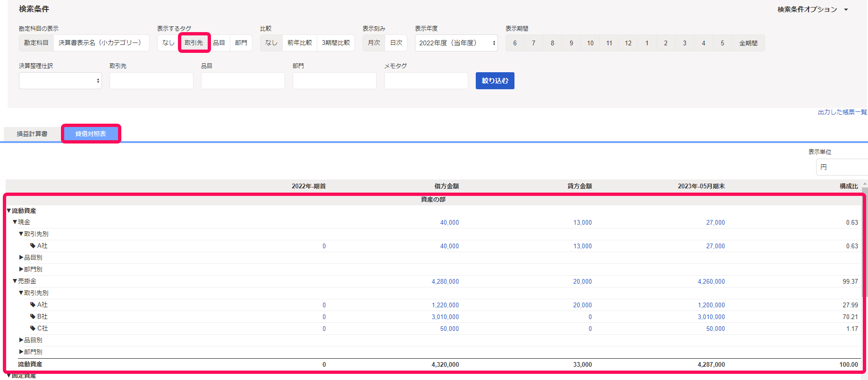Select month 9 in 表示期間
Screen dimensions: 868x380
pyautogui.click(x=571, y=43)
